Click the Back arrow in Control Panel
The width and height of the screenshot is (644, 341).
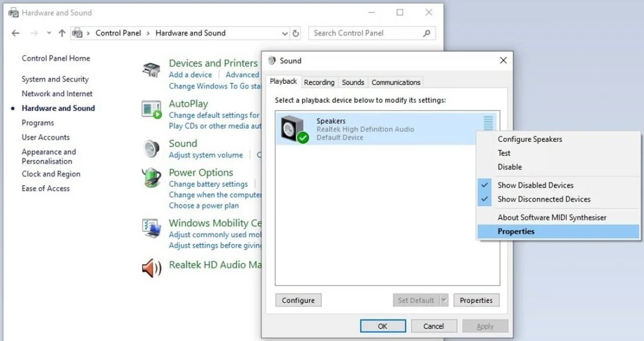click(x=16, y=33)
